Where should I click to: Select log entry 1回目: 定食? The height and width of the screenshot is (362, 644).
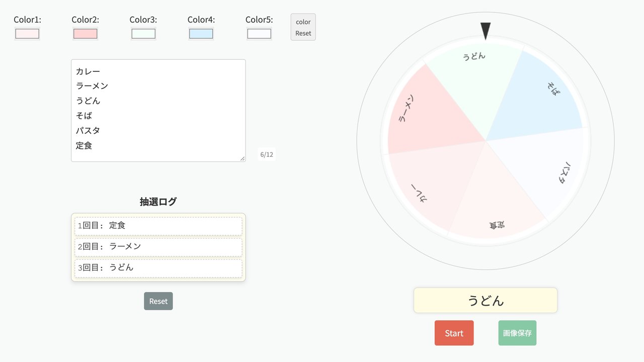pos(158,226)
